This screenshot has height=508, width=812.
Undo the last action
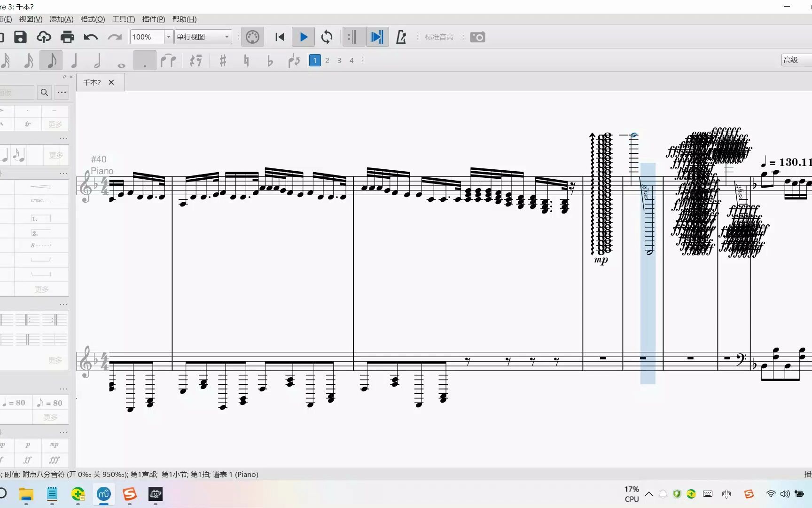pos(91,37)
